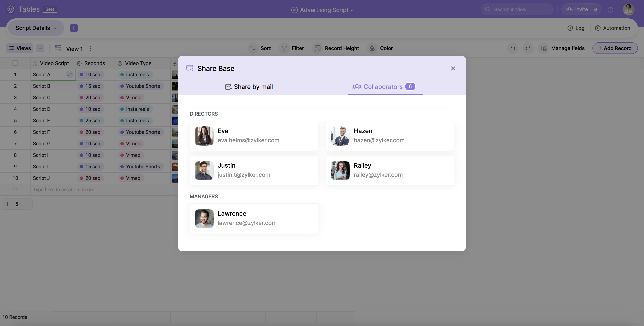Open the Filter funnel icon

(x=284, y=48)
